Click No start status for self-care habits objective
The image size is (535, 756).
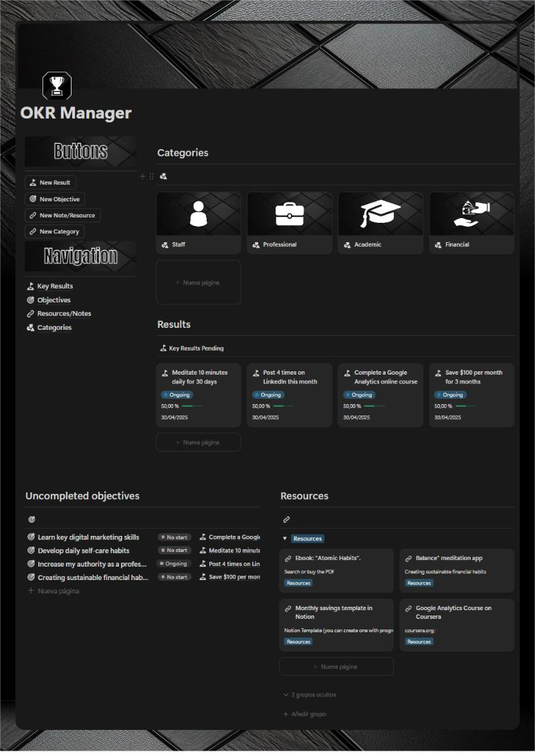pyautogui.click(x=175, y=550)
